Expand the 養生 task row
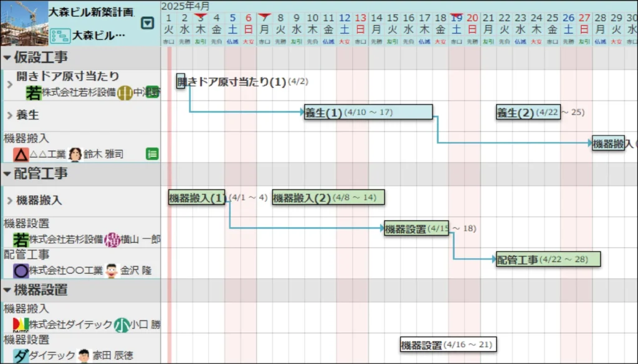 (x=9, y=115)
